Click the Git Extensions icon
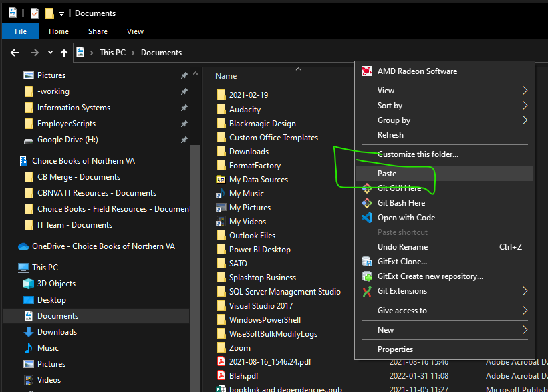The width and height of the screenshot is (548, 392). point(367,291)
